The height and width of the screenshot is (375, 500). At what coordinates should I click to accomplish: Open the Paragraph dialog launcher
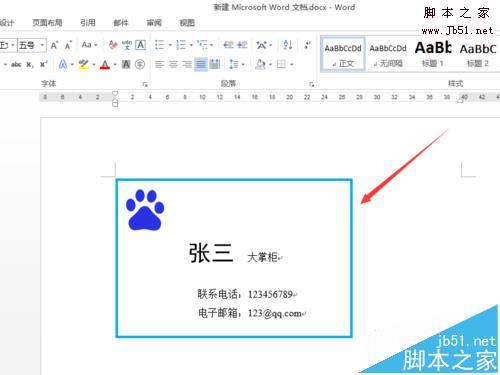(311, 85)
